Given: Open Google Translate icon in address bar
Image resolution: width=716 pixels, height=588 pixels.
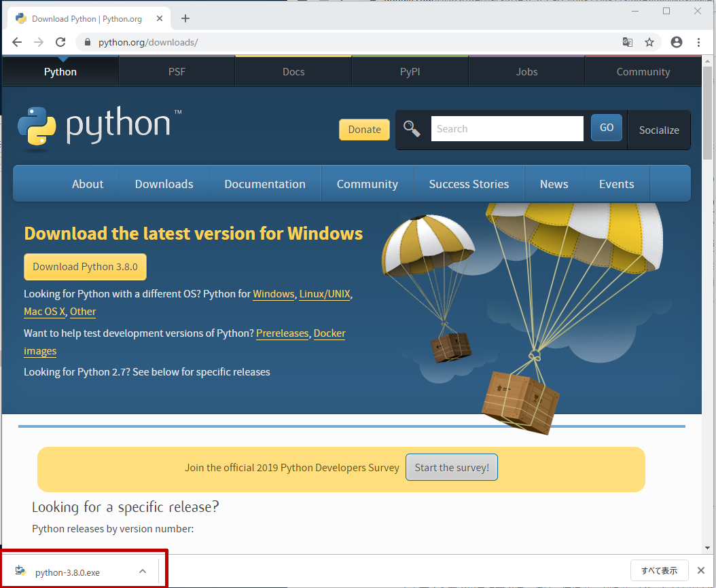Looking at the screenshot, I should tap(627, 41).
